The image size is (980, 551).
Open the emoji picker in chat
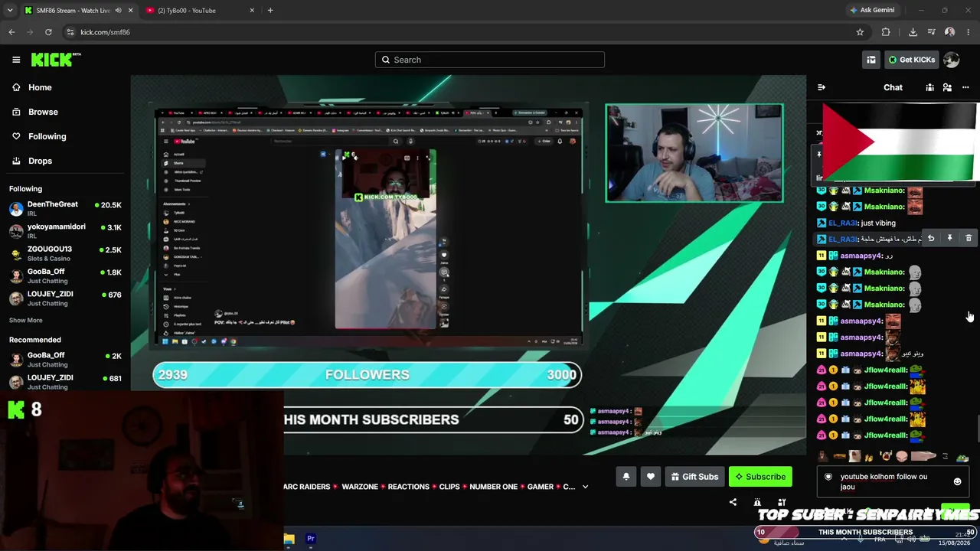point(957,482)
